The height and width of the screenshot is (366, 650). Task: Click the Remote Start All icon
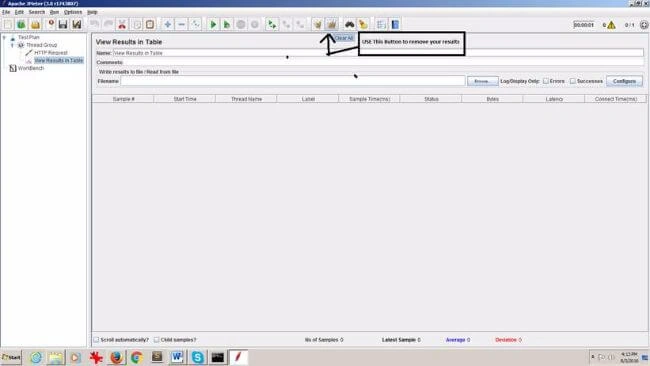pyautogui.click(x=272, y=24)
